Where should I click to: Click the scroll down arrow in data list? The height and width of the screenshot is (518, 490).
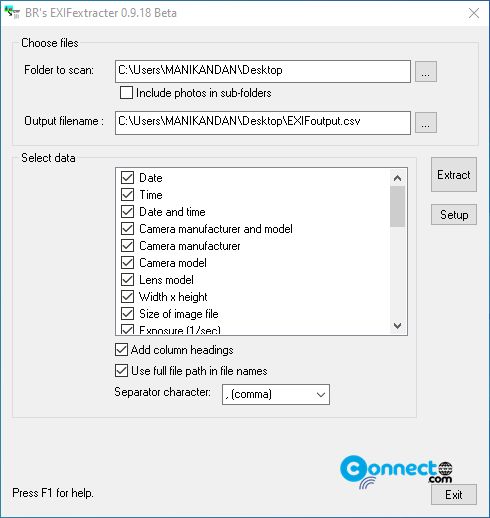tap(397, 325)
